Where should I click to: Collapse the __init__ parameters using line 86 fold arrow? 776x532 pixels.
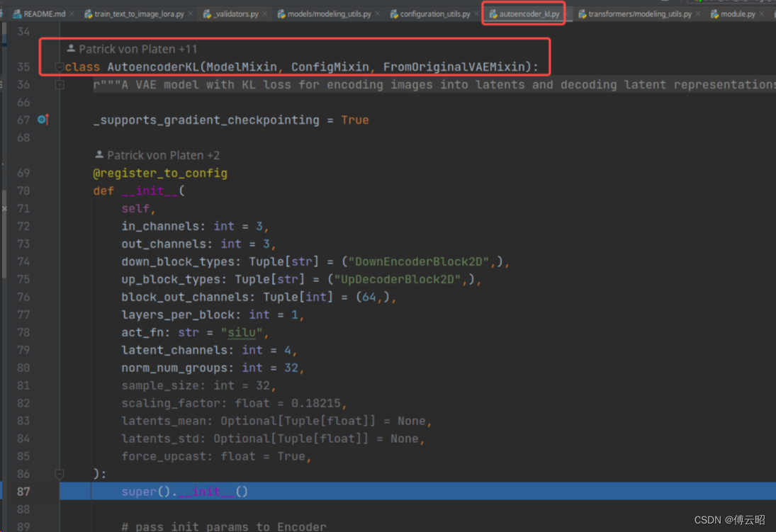[x=60, y=474]
